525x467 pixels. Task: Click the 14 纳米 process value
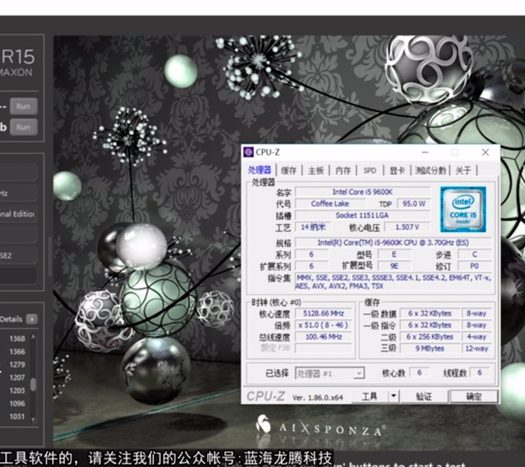[x=313, y=227]
